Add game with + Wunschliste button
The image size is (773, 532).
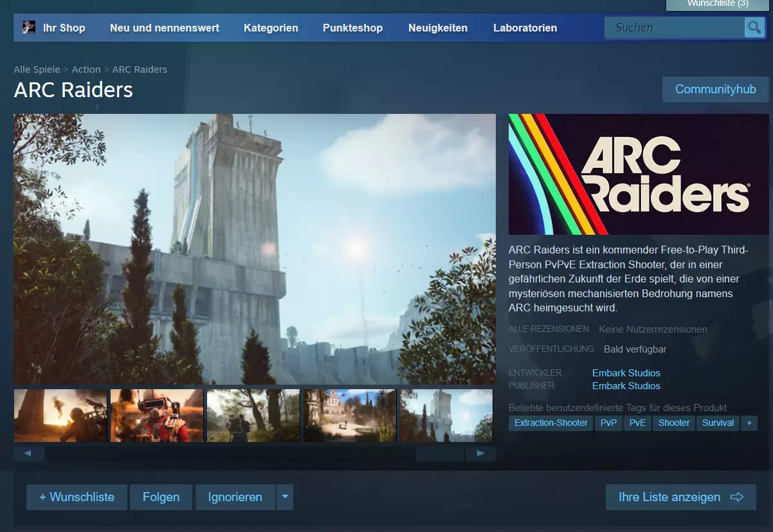[77, 497]
